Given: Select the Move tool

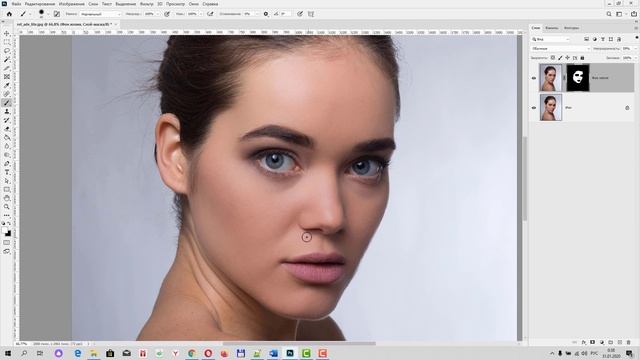Looking at the screenshot, I should click(x=7, y=33).
